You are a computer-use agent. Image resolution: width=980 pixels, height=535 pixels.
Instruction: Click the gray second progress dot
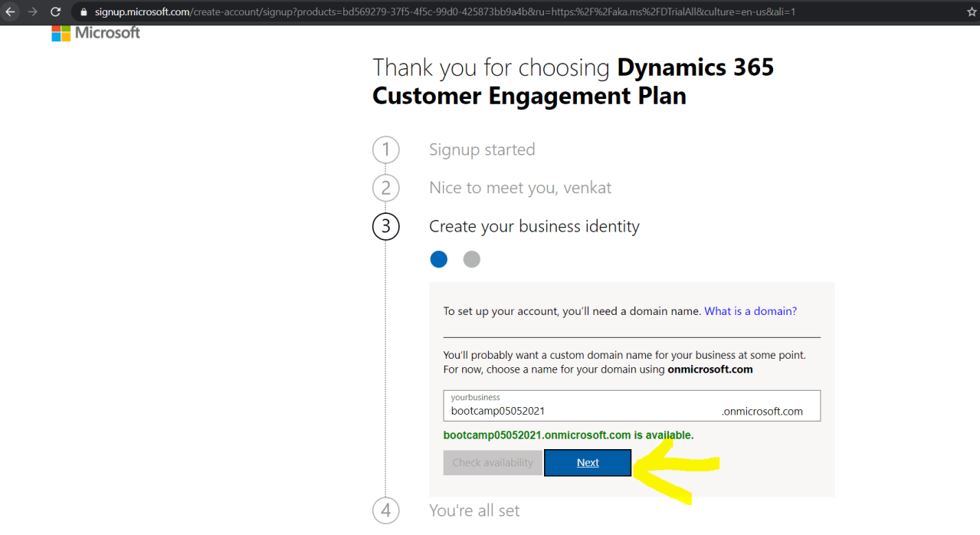472,259
